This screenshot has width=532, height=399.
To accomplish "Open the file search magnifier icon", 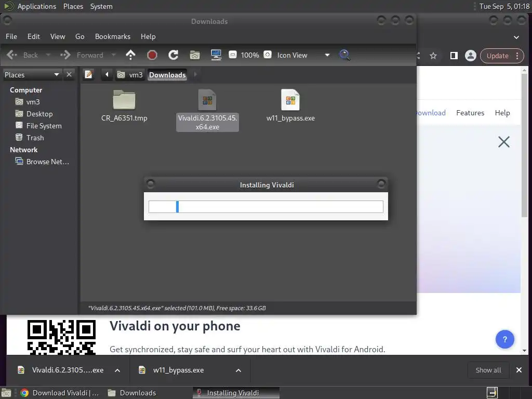I will pyautogui.click(x=344, y=55).
